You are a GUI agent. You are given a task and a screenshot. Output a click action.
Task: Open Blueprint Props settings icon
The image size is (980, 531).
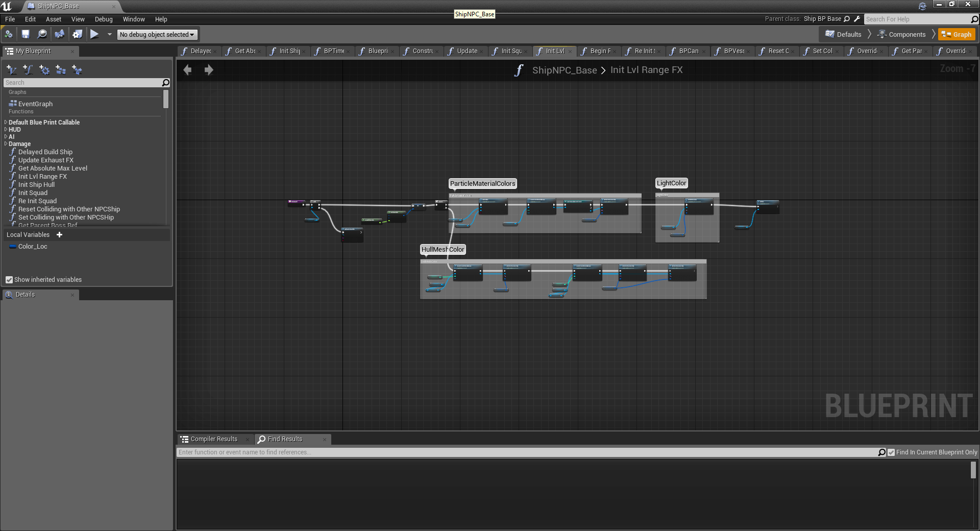pos(77,34)
